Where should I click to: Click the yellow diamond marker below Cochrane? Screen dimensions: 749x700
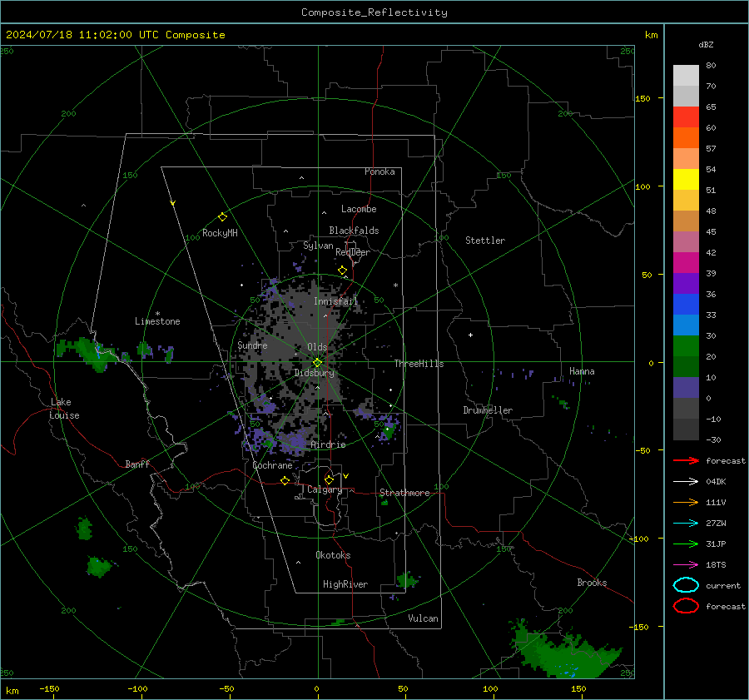(285, 480)
